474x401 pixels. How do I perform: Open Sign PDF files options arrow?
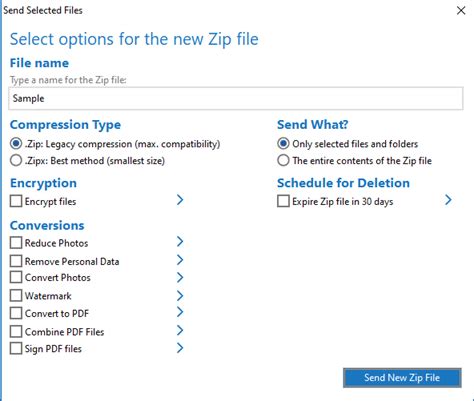click(x=180, y=348)
